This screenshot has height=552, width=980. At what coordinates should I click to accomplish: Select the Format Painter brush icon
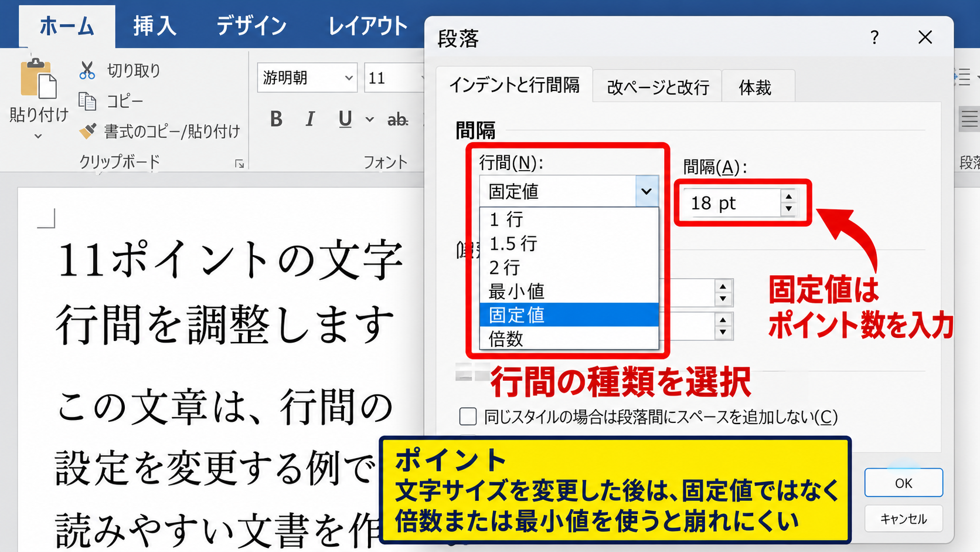[87, 131]
